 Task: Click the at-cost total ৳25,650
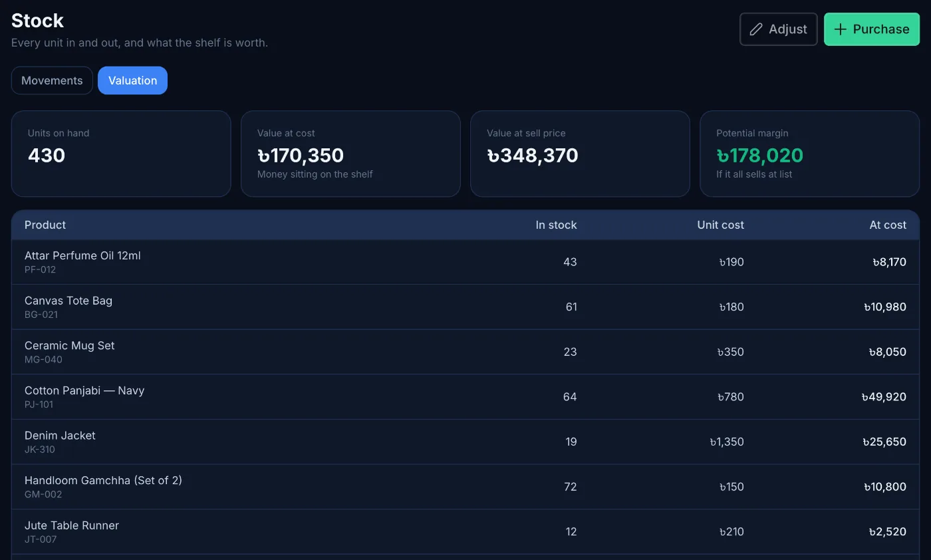point(884,442)
